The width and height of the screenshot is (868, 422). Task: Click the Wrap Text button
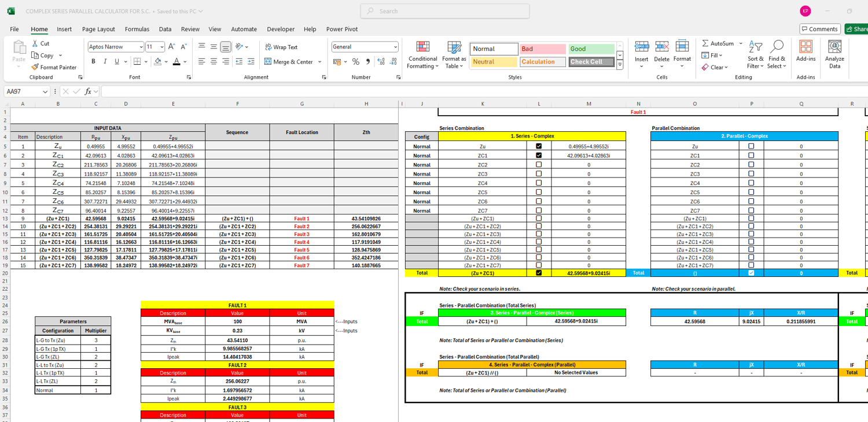[x=281, y=47]
